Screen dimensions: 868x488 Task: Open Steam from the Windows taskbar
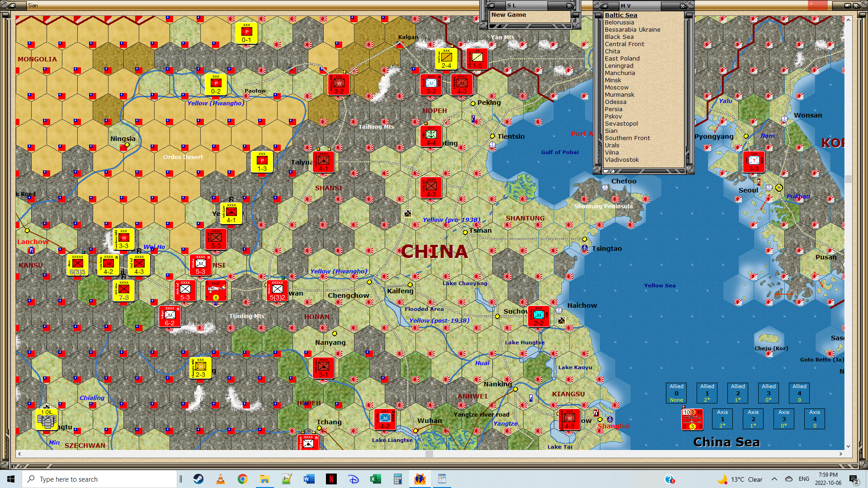(198, 479)
